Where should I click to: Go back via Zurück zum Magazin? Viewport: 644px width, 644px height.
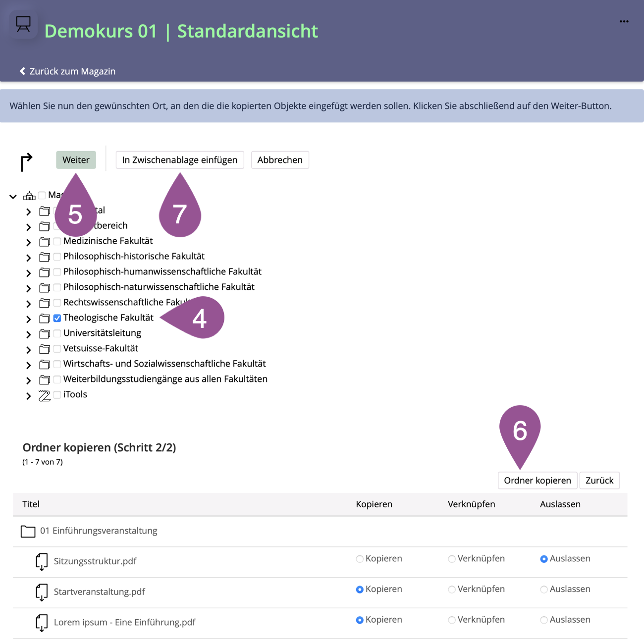[67, 71]
